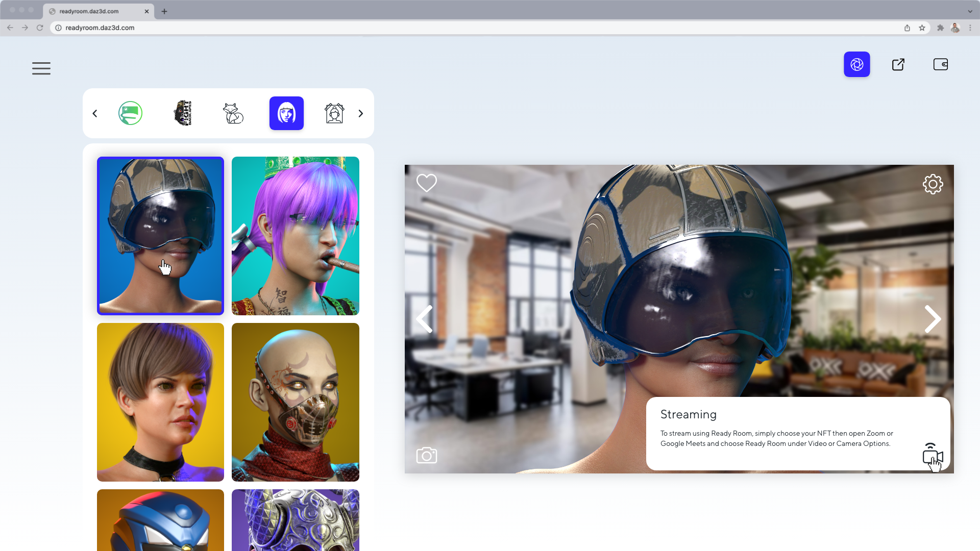Image resolution: width=980 pixels, height=551 pixels.
Task: Click the Streaming heading
Action: 688,414
